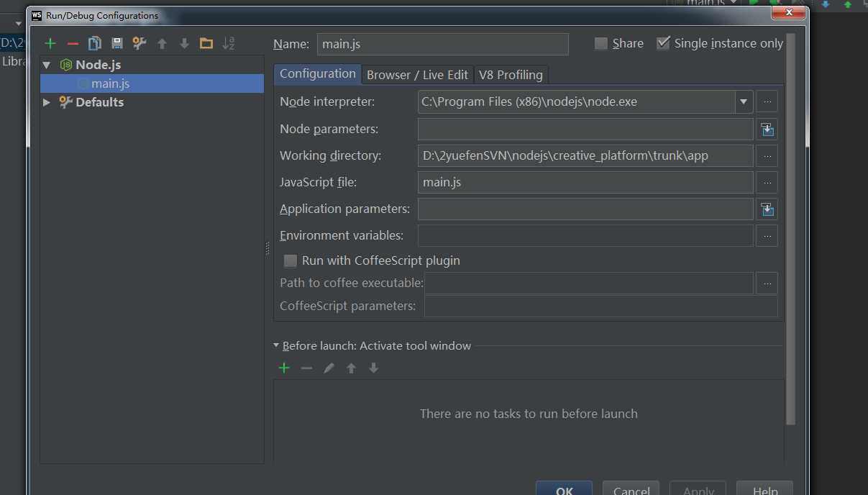This screenshot has height=495, width=868.
Task: Select the Defaults tree node label
Action: (x=99, y=102)
